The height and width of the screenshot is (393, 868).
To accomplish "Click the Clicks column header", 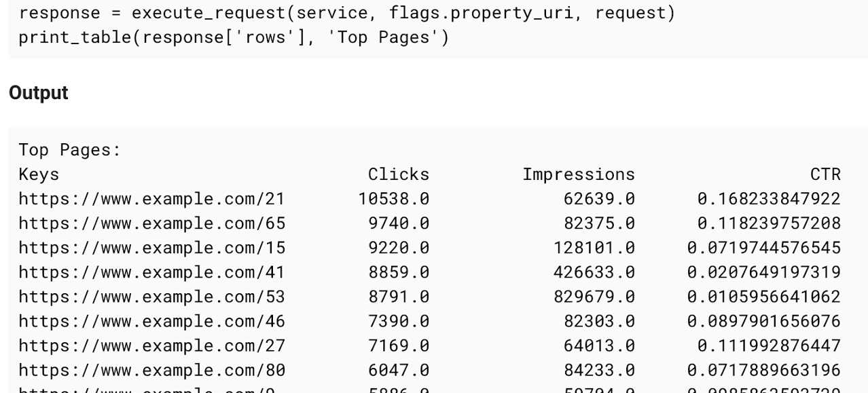I will click(399, 174).
